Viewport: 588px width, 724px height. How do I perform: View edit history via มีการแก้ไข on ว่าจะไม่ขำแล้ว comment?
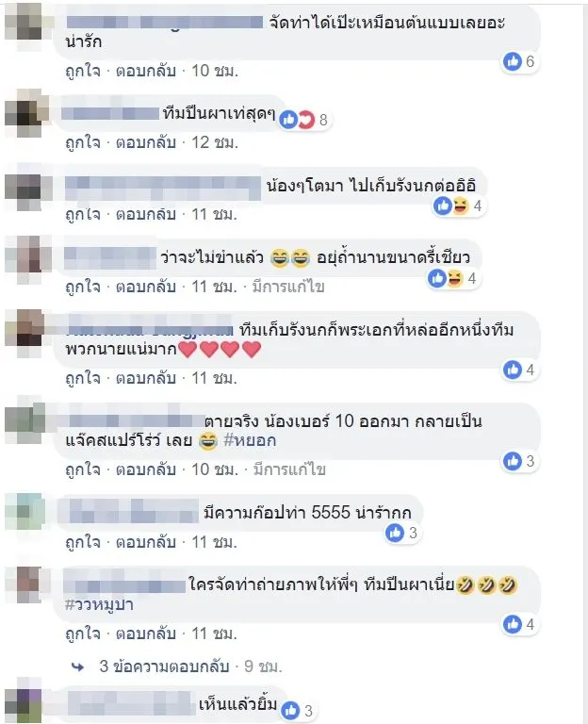(x=288, y=287)
